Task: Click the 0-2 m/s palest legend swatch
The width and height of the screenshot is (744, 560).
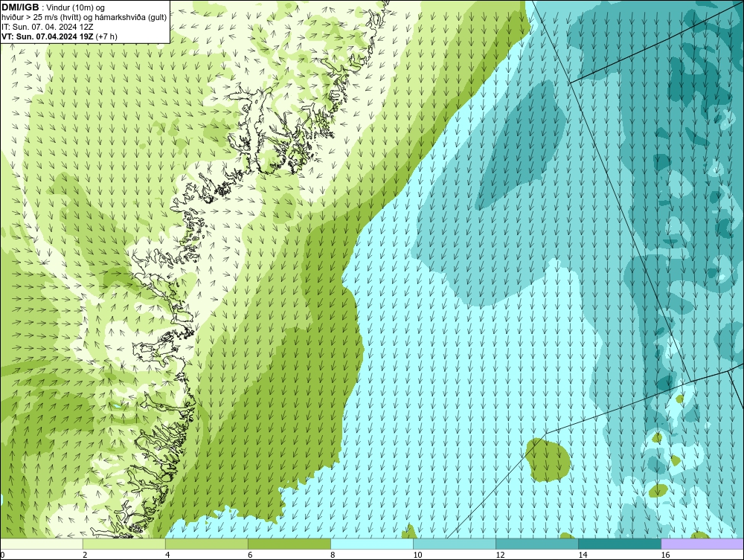Action: (x=42, y=544)
